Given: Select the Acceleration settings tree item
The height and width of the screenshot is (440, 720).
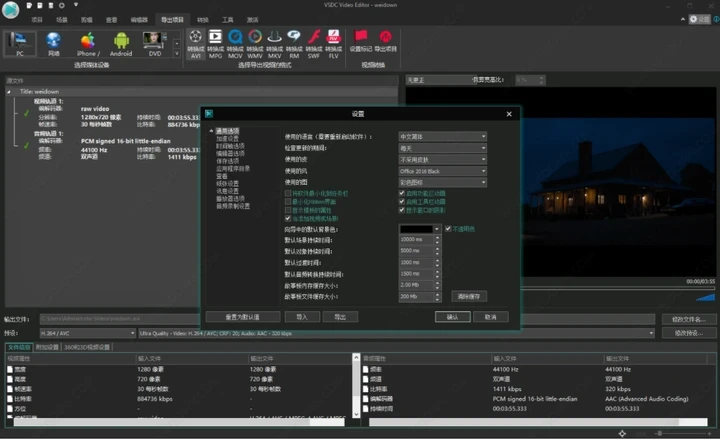Looking at the screenshot, I should (x=228, y=139).
